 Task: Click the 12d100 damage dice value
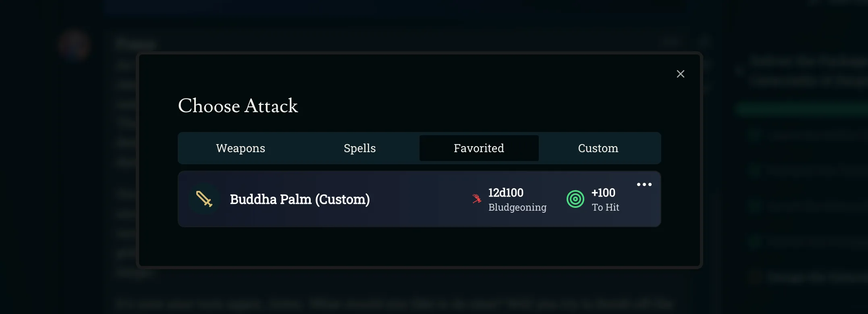tap(506, 193)
